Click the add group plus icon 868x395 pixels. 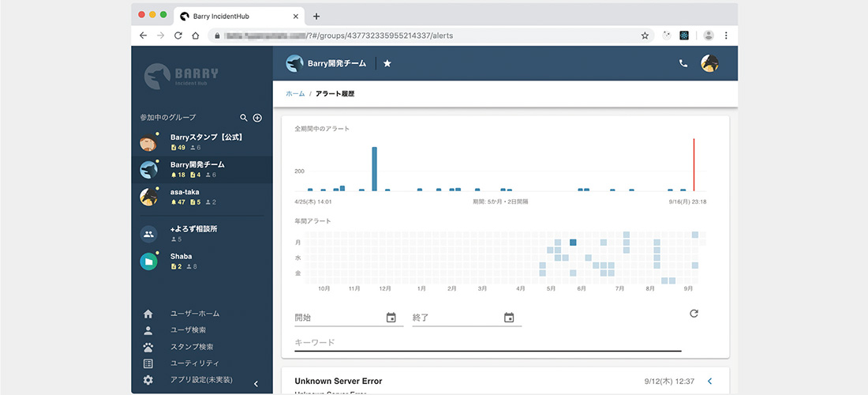[x=257, y=118]
